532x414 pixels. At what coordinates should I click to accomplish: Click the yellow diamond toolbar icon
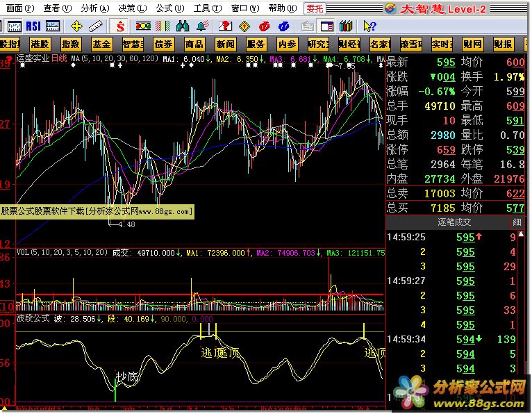click(244, 26)
